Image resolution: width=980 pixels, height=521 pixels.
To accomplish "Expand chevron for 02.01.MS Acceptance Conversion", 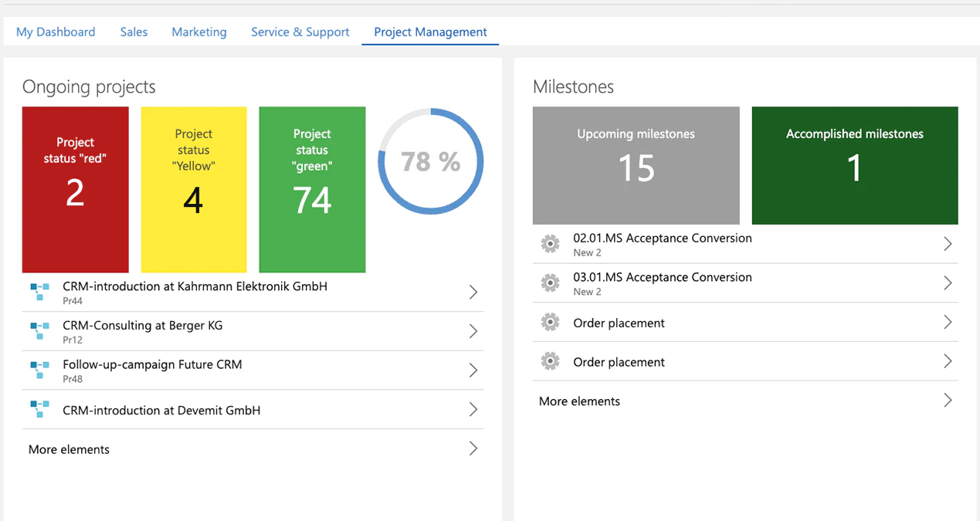I will pyautogui.click(x=948, y=244).
